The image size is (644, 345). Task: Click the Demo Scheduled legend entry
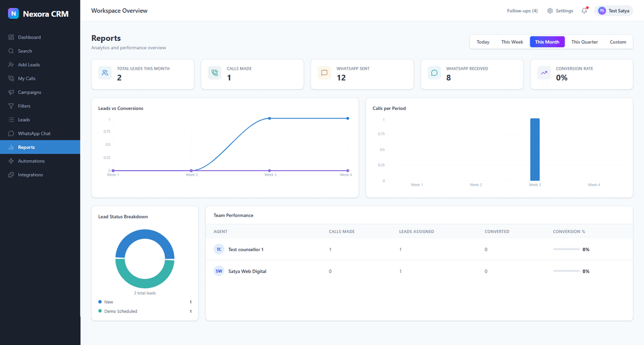pyautogui.click(x=145, y=311)
